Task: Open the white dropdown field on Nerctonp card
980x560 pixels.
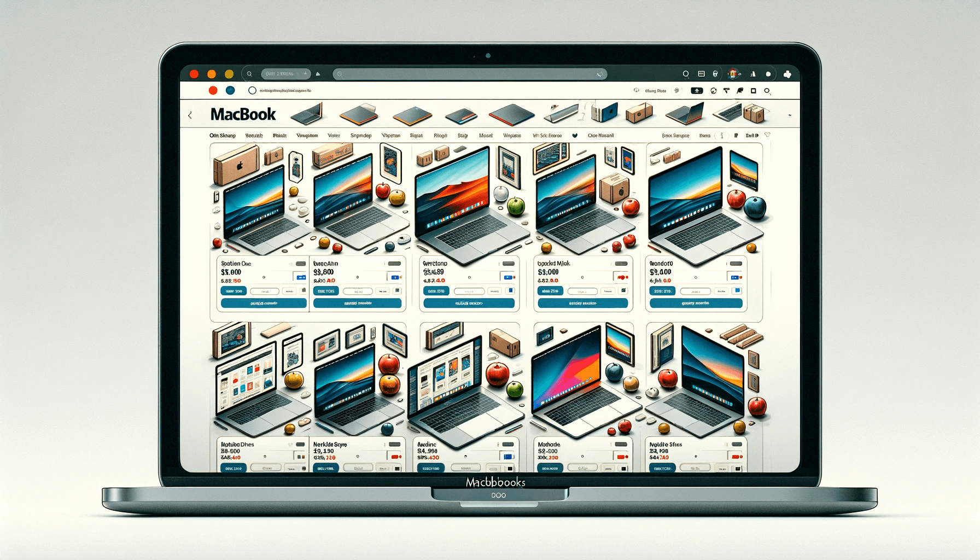Action: [x=469, y=291]
